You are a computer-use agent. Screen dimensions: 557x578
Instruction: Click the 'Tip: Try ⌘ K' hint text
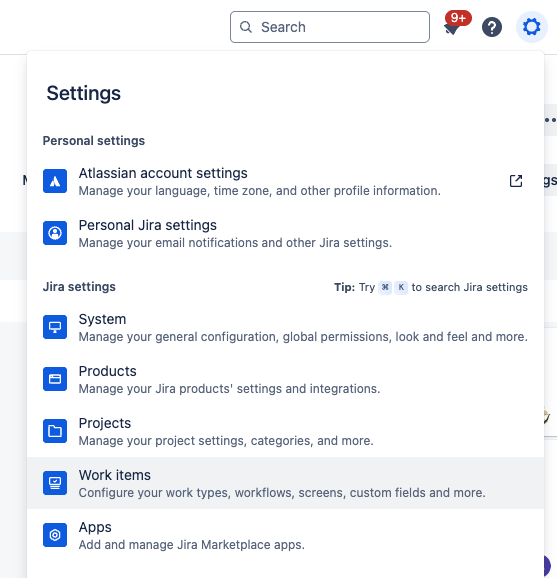tap(431, 287)
